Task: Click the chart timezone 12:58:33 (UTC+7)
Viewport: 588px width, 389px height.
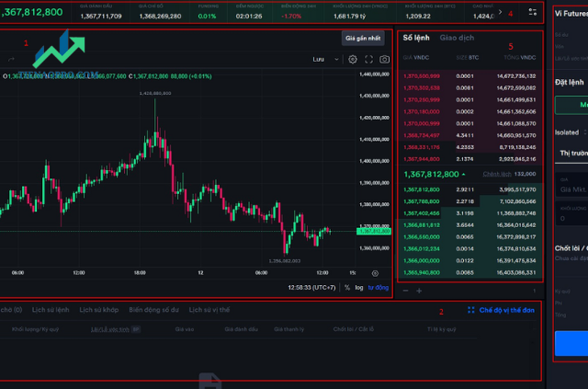Action: click(x=311, y=288)
